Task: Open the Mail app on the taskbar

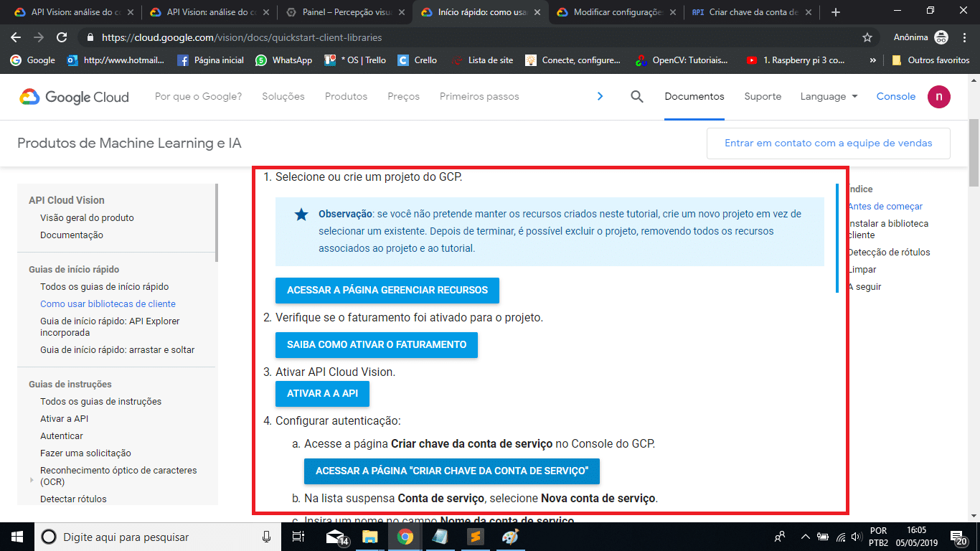Action: pos(335,537)
